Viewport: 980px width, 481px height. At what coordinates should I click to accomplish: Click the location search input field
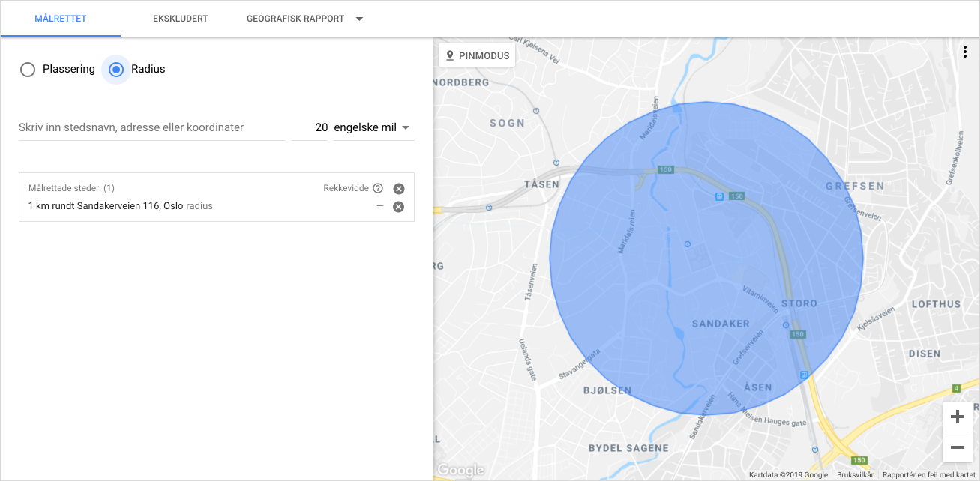coord(152,127)
